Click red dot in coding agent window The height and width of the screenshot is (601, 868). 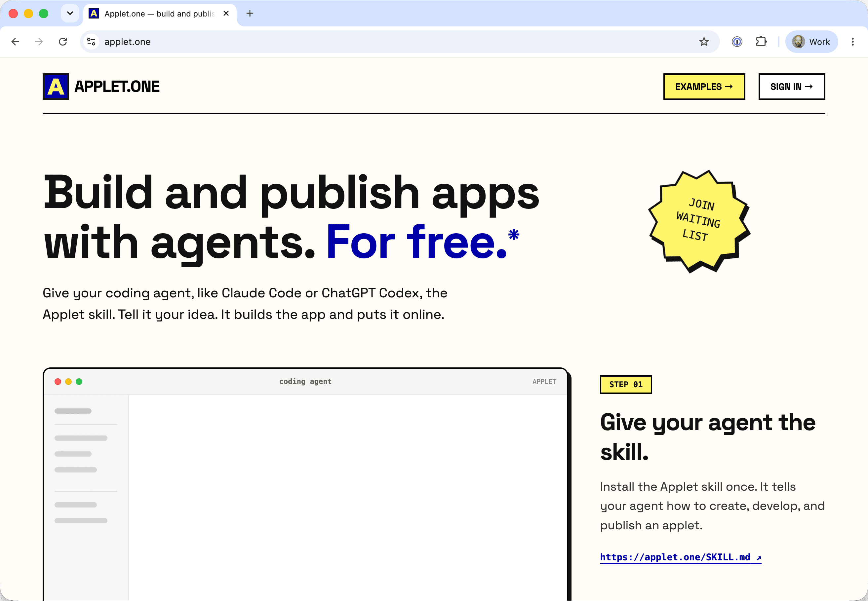coord(58,382)
